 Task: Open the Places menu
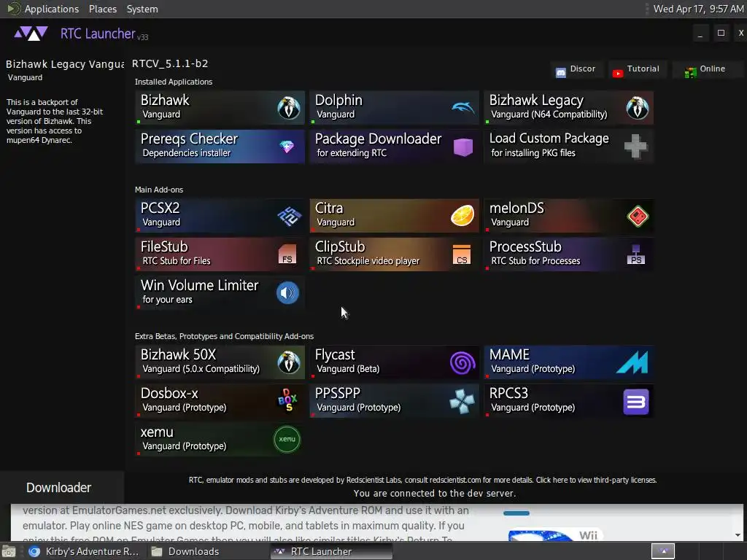102,9
